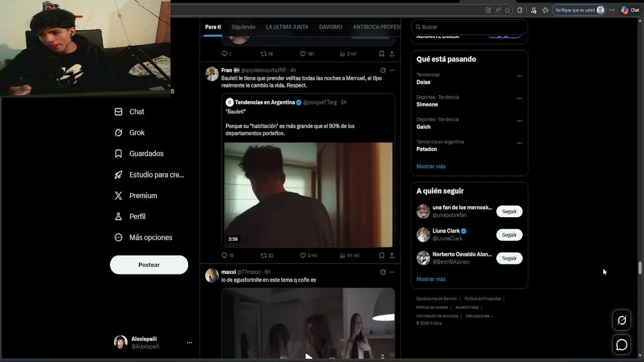
Task: Open the Gaich trend
Action: (424, 127)
